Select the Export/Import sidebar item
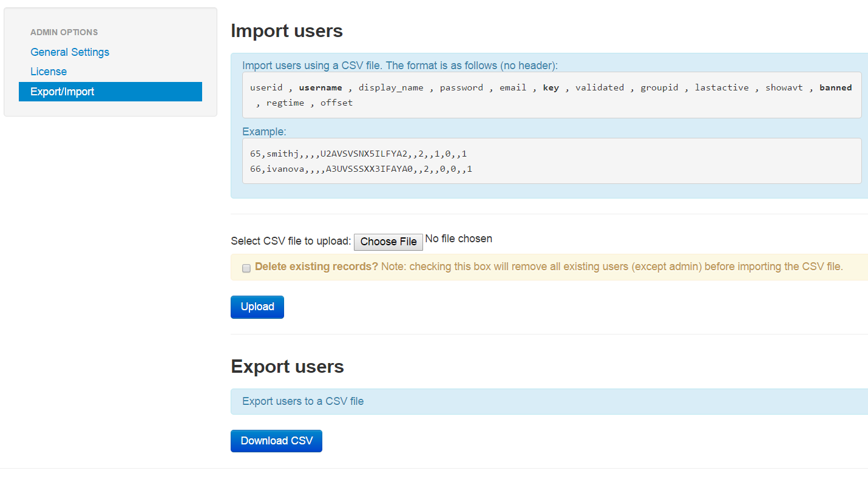The width and height of the screenshot is (868, 479). click(x=110, y=92)
